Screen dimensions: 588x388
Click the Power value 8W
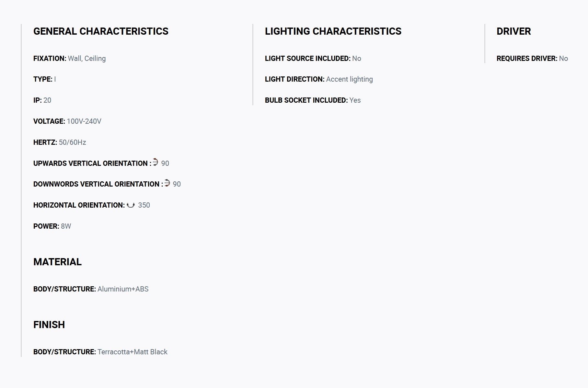click(x=66, y=226)
